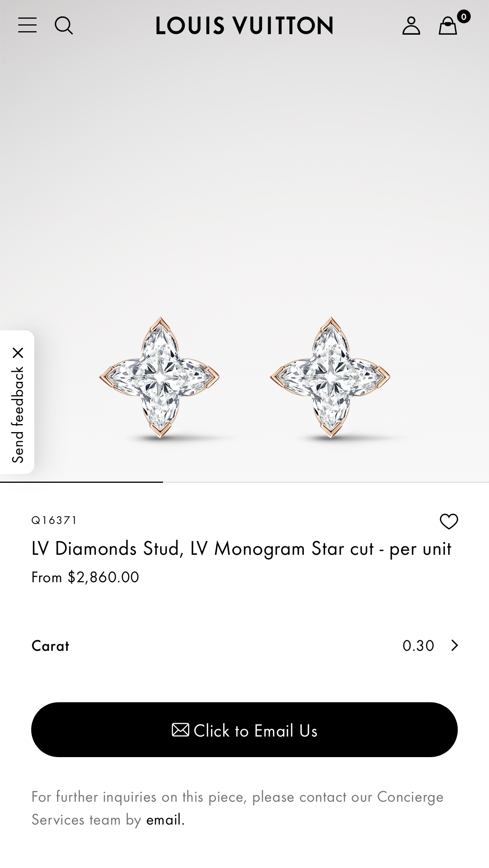Screen dimensions: 489x868
Task: Open the 0.30 carat value selector
Action: (418, 646)
